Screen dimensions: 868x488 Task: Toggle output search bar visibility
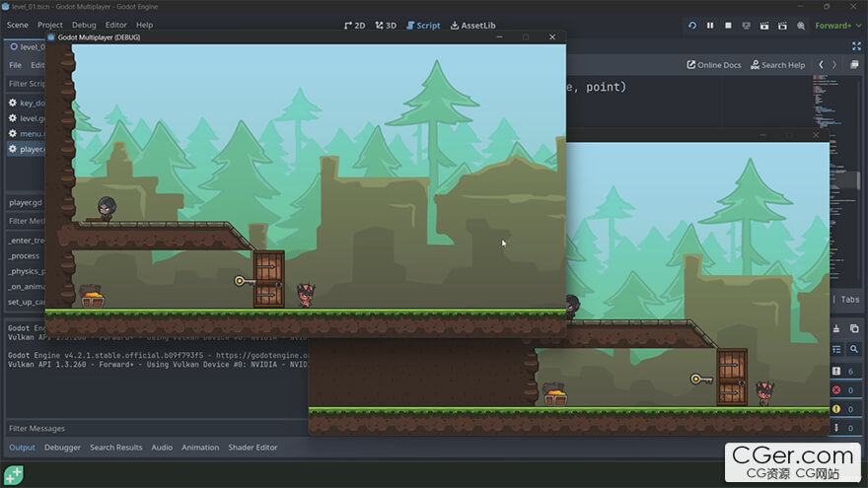pos(854,349)
